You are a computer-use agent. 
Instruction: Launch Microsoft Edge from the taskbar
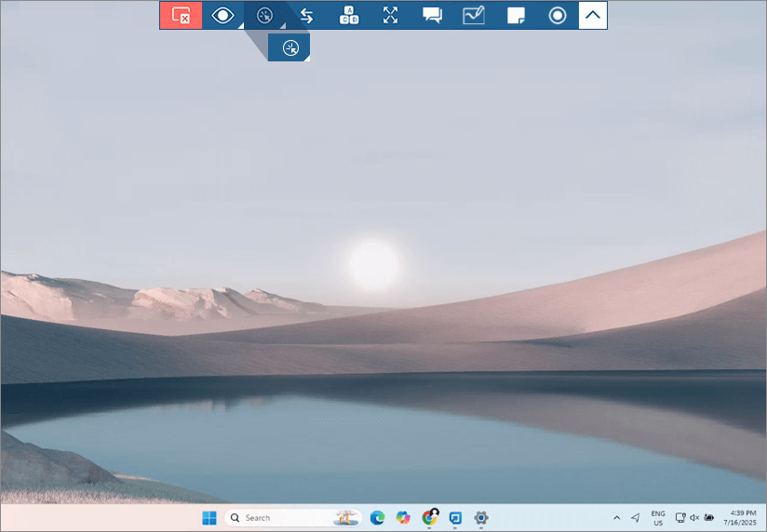click(x=377, y=518)
